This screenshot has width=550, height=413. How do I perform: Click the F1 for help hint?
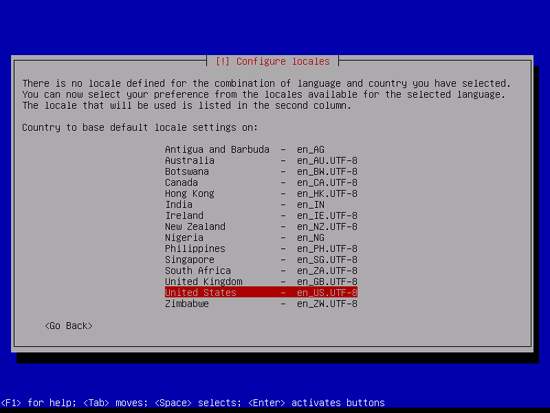pos(38,402)
